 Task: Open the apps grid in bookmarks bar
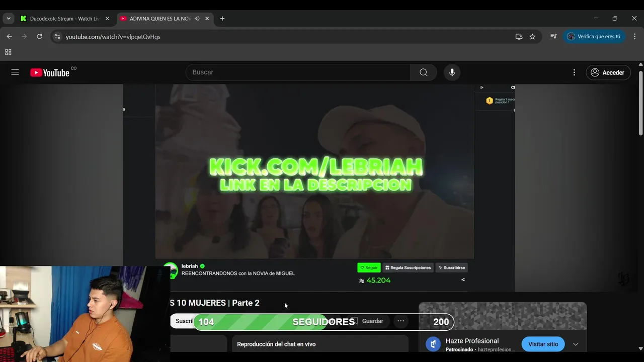click(x=8, y=52)
